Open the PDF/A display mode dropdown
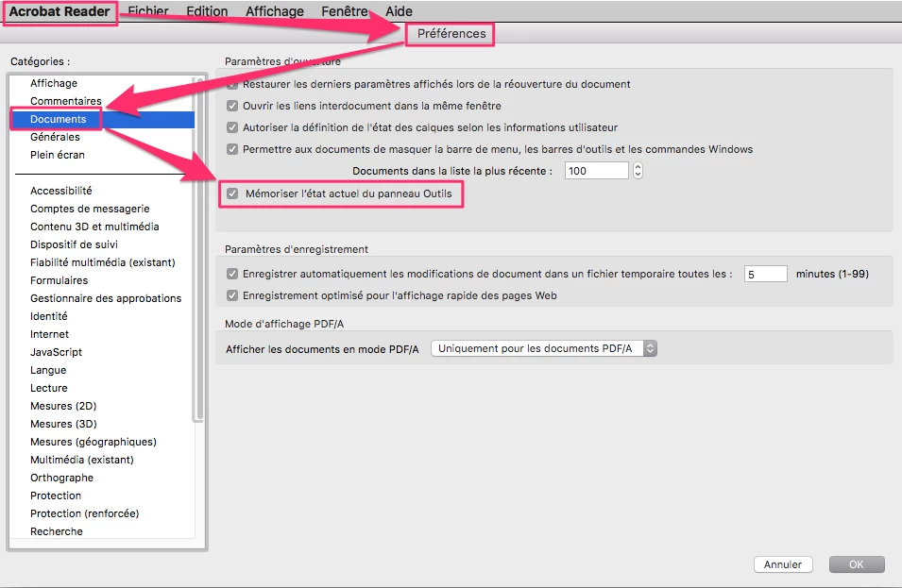The width and height of the screenshot is (902, 588). coord(544,348)
